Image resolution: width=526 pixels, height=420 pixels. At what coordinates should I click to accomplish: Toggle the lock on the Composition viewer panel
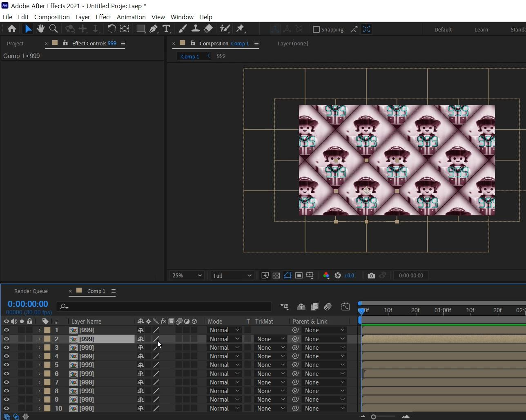point(193,43)
